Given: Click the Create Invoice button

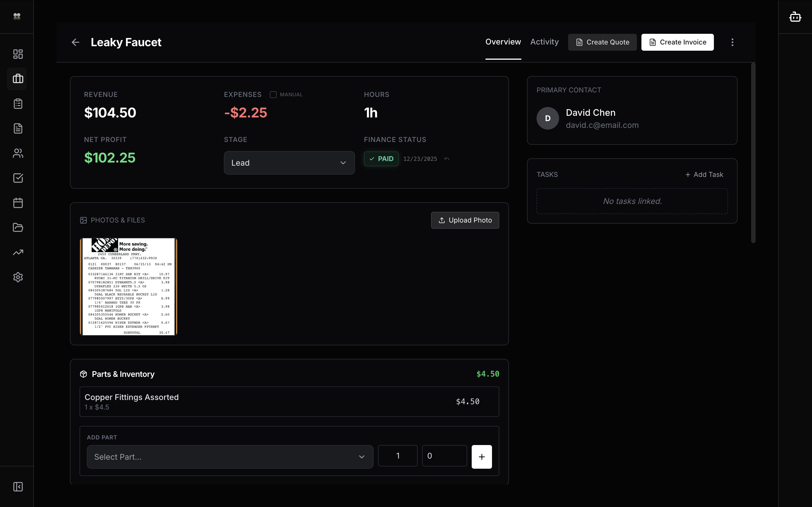Looking at the screenshot, I should tap(677, 42).
